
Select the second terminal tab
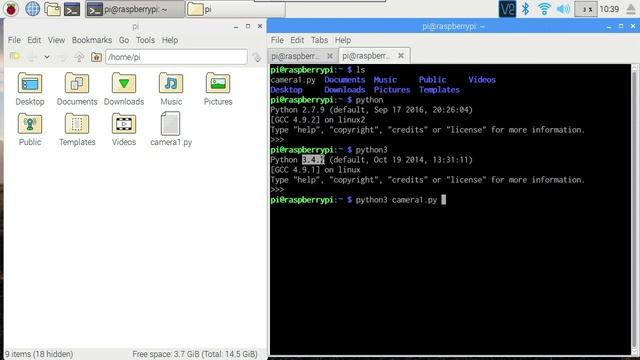[373, 56]
